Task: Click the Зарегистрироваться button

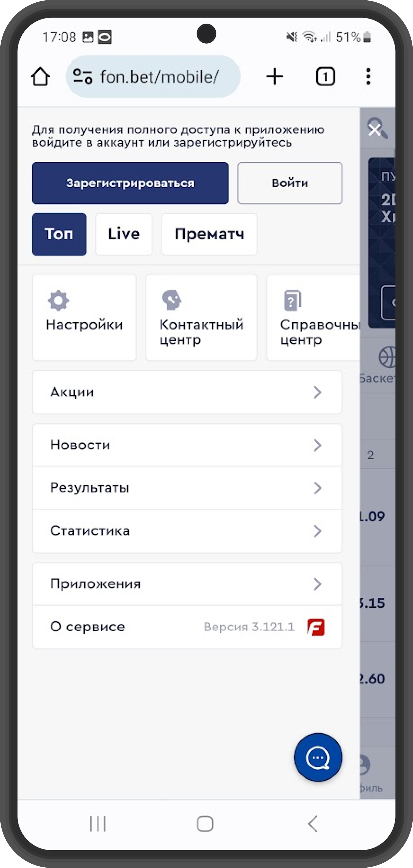Action: 130,183
